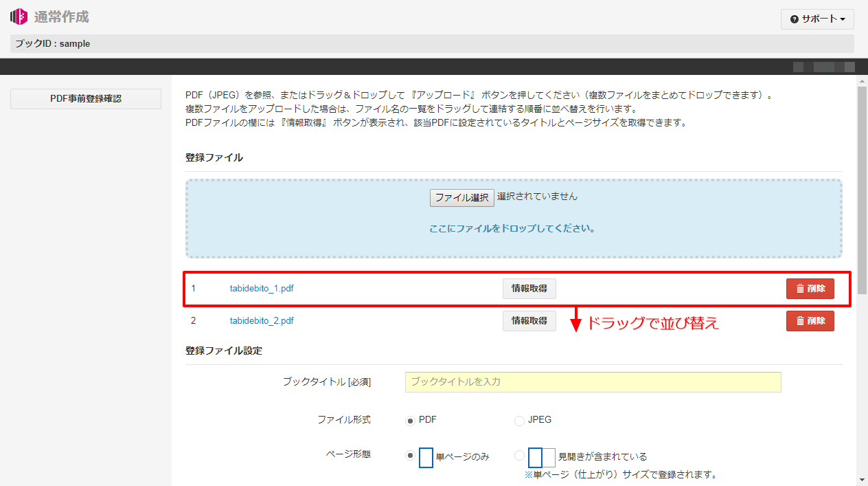
Task: Click the single-page (単ページのみ) layout icon
Action: click(426, 457)
